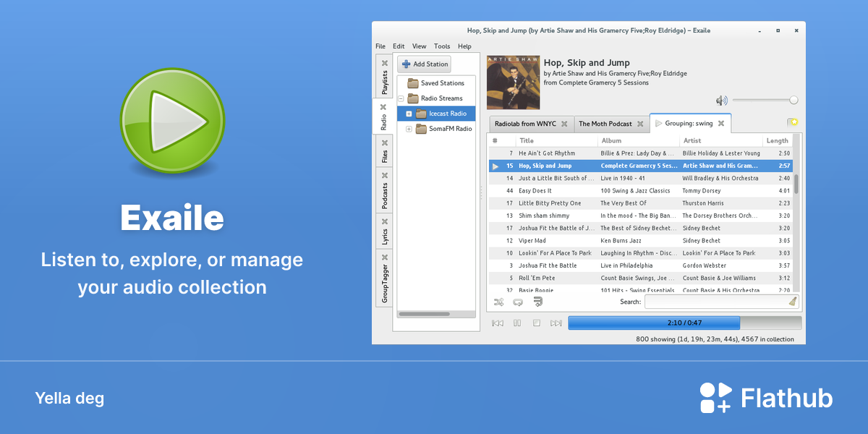This screenshot has height=434, width=868.
Task: Expand the SomaFM Radio node
Action: click(x=409, y=129)
